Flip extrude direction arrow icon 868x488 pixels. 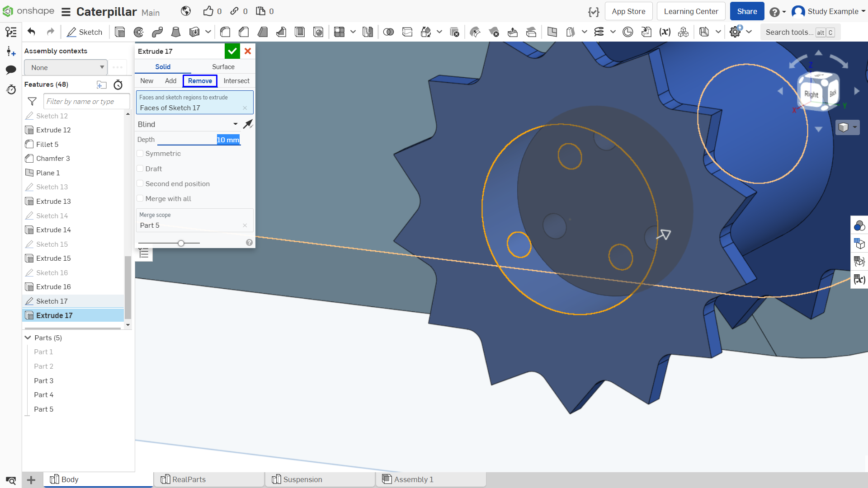248,124
